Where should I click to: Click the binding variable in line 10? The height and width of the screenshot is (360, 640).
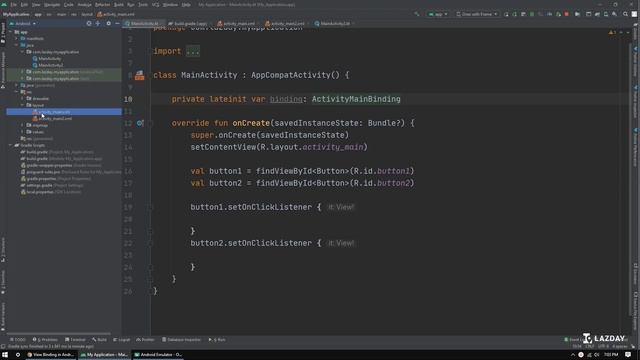tap(286, 99)
